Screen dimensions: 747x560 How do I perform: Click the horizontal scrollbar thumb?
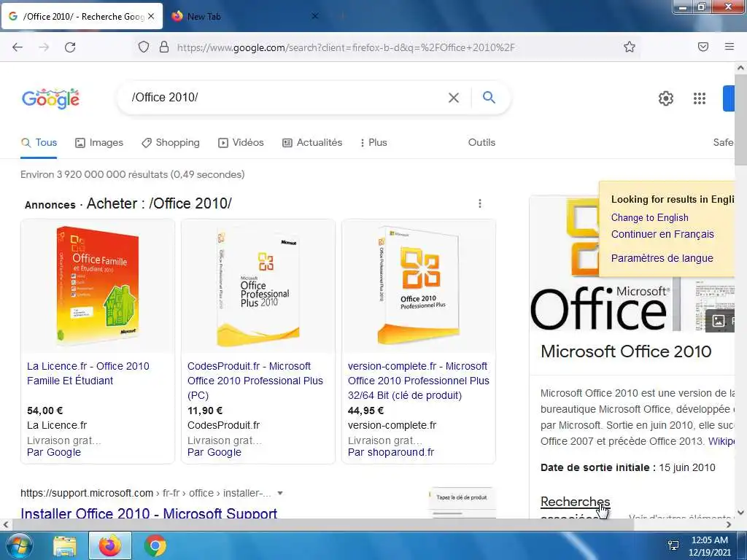click(323, 525)
